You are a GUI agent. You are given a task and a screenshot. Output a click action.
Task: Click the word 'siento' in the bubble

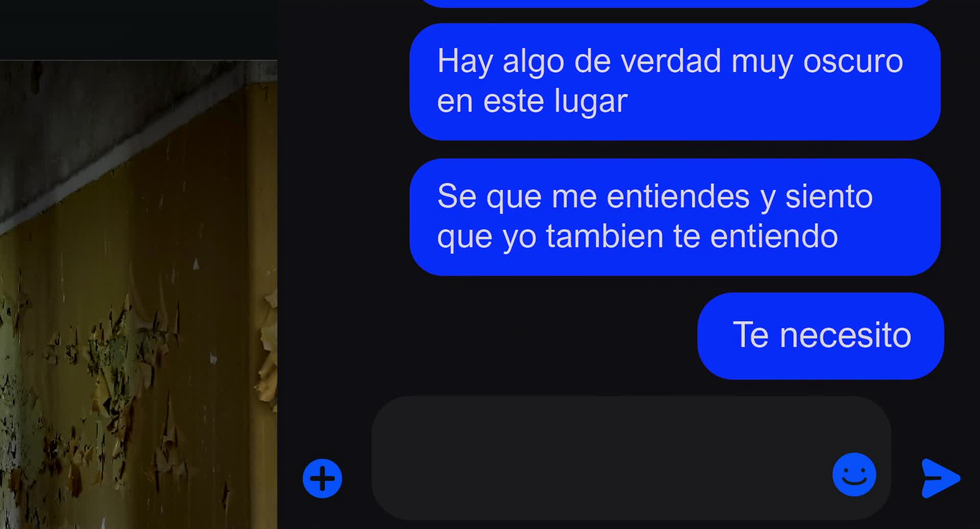829,197
